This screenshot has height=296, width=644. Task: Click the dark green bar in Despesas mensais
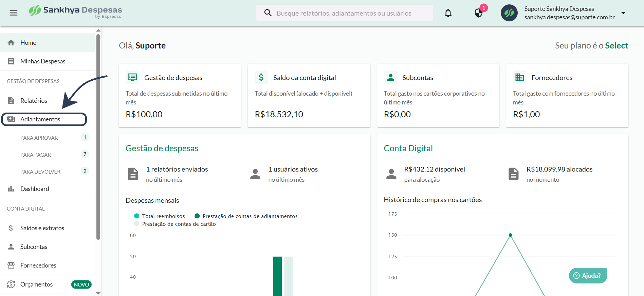coord(277,276)
